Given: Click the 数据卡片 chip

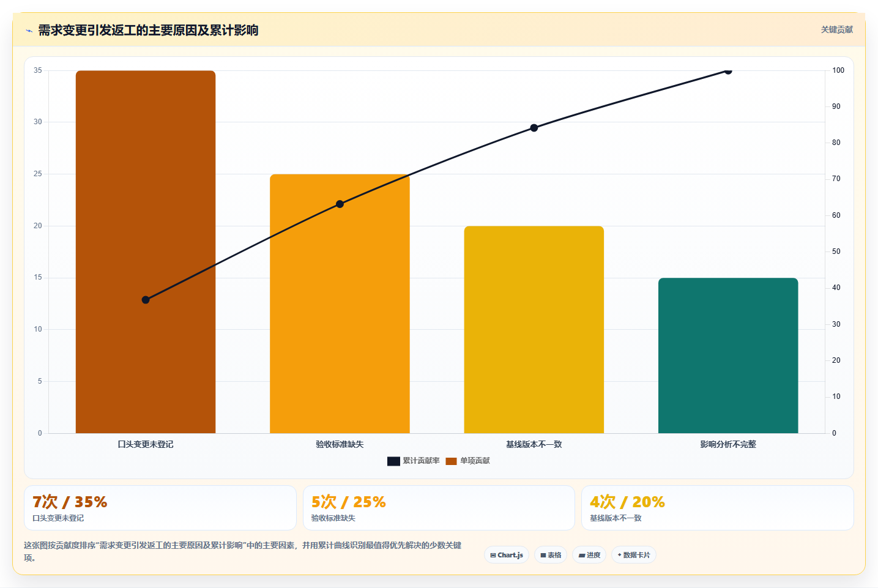Looking at the screenshot, I should (x=634, y=555).
